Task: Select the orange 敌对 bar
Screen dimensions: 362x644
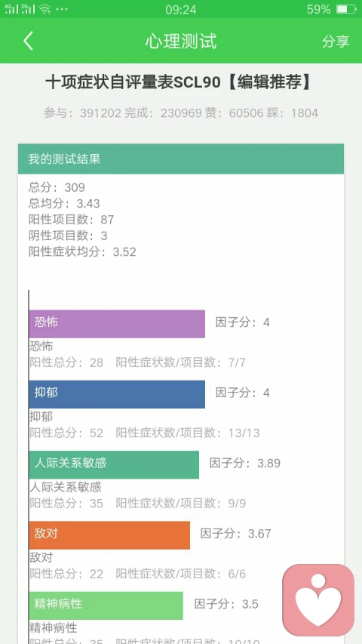Action: point(109,535)
